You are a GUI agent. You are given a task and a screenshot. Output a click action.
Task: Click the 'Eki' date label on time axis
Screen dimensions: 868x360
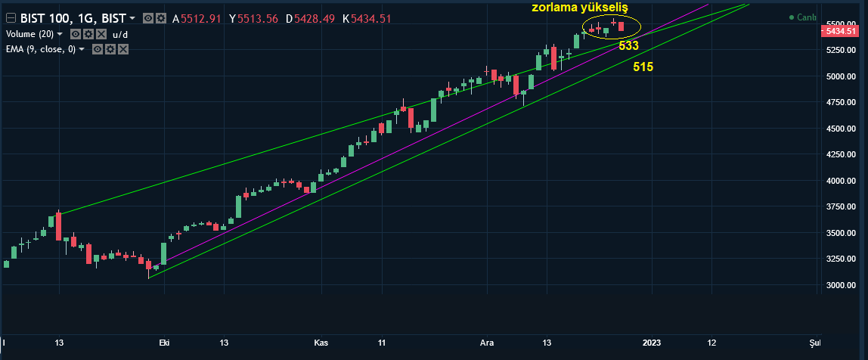coord(164,343)
